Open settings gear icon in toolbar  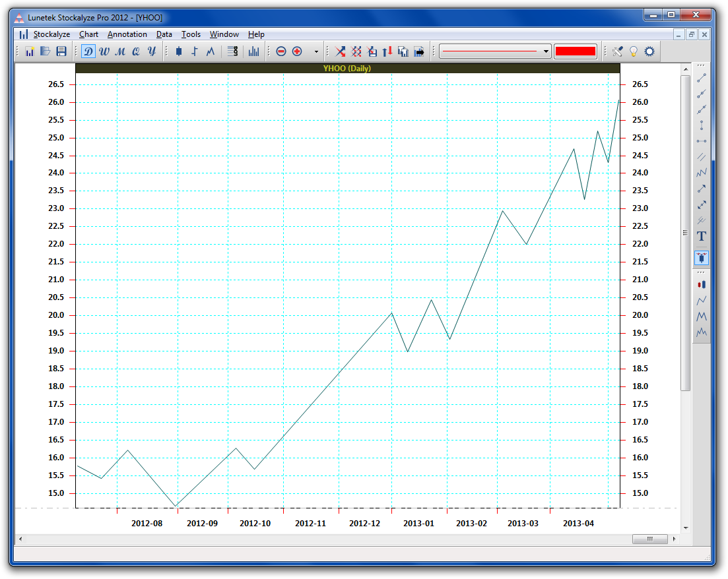649,51
